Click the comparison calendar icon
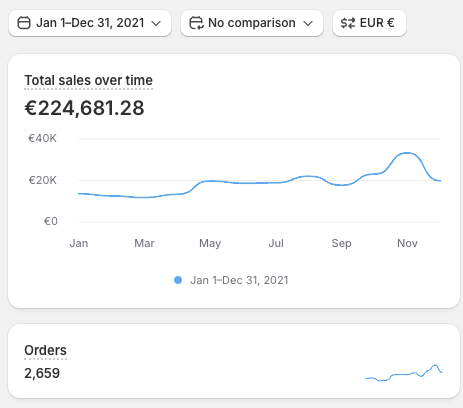 196,23
